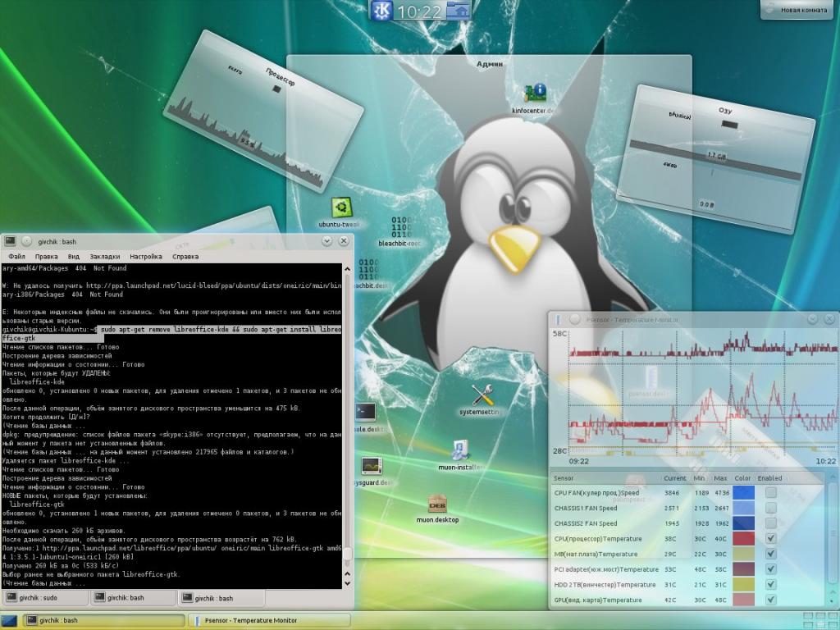Click the Enabled column header in Psensor
Viewport: 840px width, 630px height.
[769, 478]
